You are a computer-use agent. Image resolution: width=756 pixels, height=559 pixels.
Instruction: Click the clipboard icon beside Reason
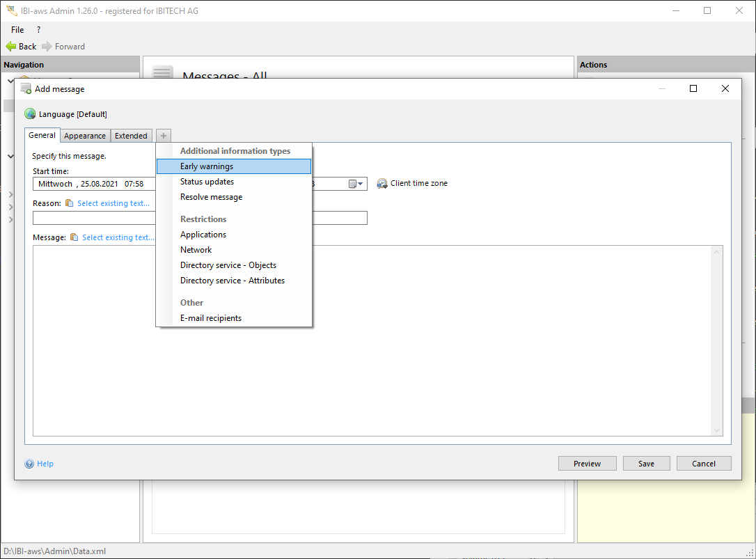[69, 203]
